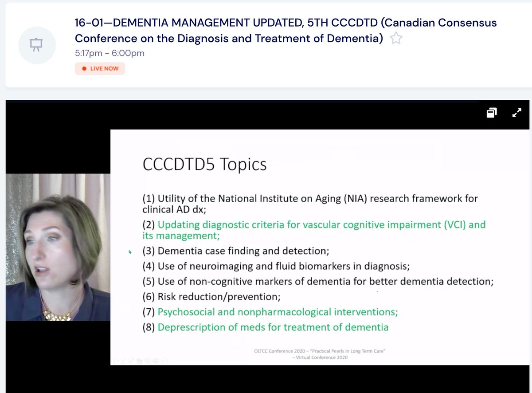Click the speaker webcam video
The image size is (532, 393).
tap(58, 247)
